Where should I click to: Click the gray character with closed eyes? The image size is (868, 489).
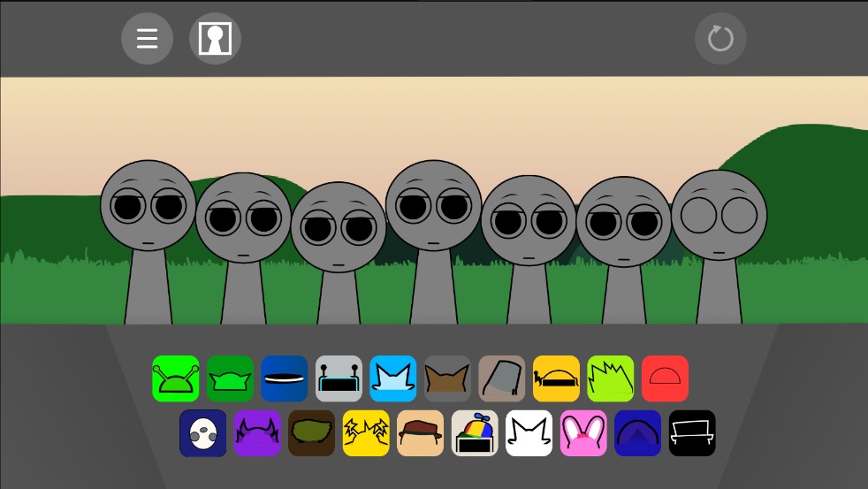click(x=719, y=230)
